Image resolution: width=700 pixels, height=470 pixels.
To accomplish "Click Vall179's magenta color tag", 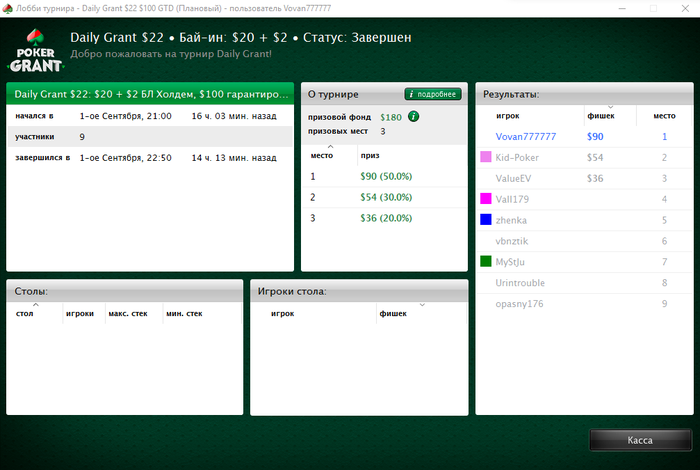I will 486,199.
